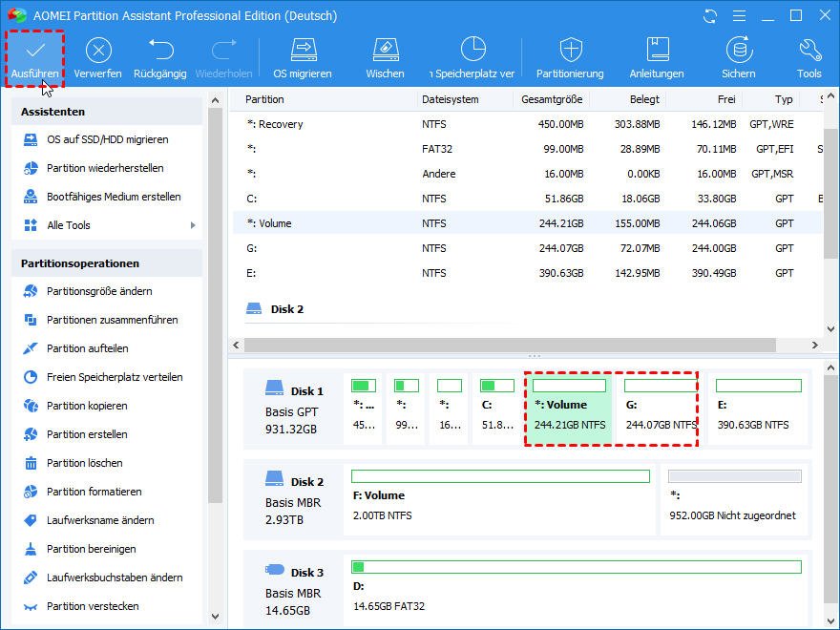Choose Partitionen zusammenführen operation
This screenshot has height=630, width=840.
[x=112, y=320]
